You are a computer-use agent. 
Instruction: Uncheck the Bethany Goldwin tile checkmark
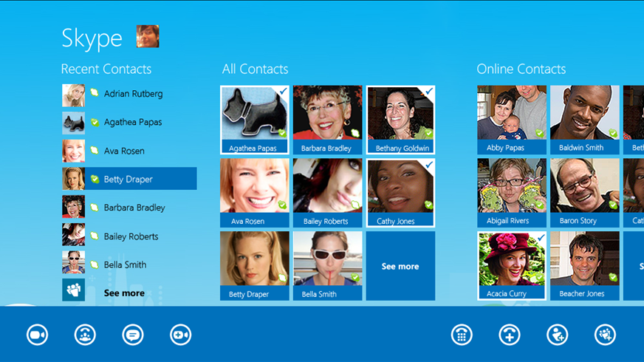point(429,91)
